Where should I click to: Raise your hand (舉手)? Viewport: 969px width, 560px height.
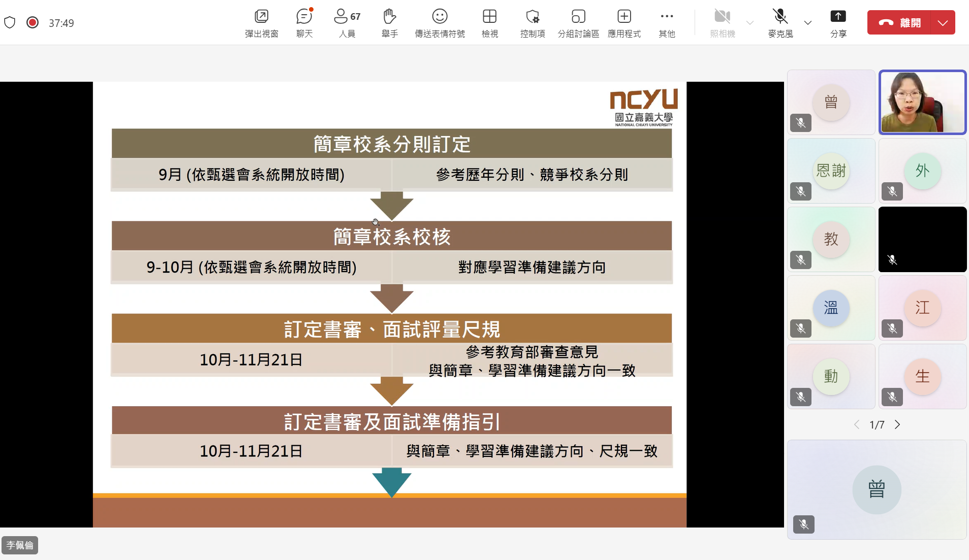tap(389, 22)
